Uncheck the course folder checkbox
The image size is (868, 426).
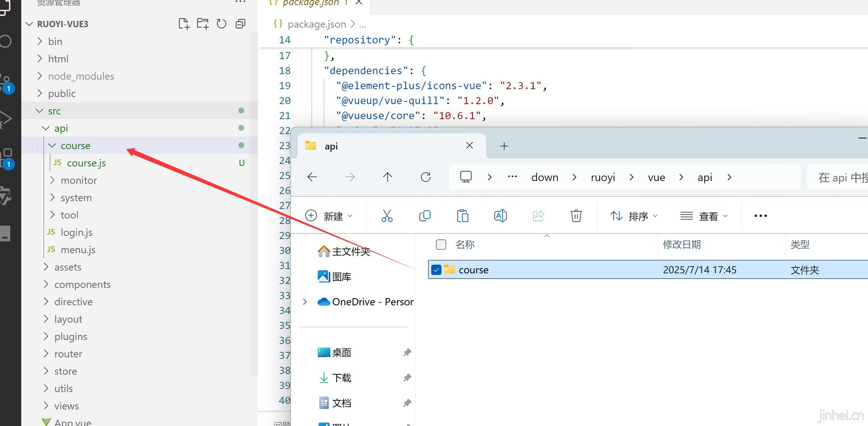tap(436, 270)
